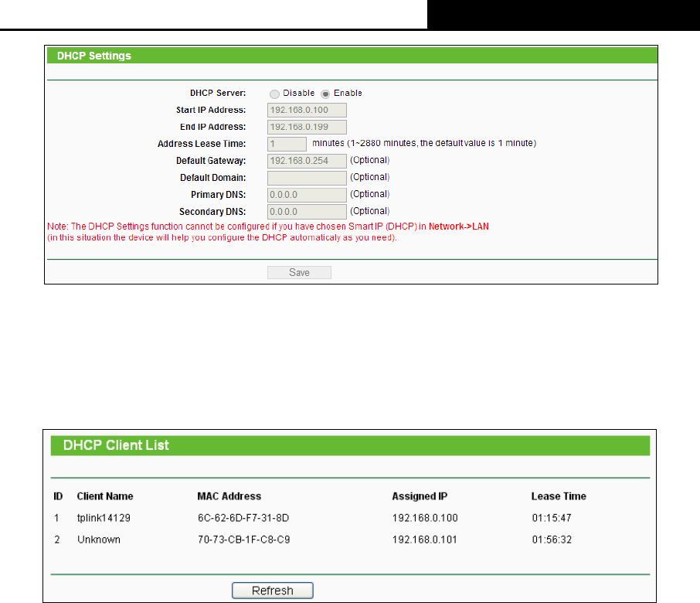700x603 pixels.
Task: Click the ID column header
Action: [x=58, y=496]
